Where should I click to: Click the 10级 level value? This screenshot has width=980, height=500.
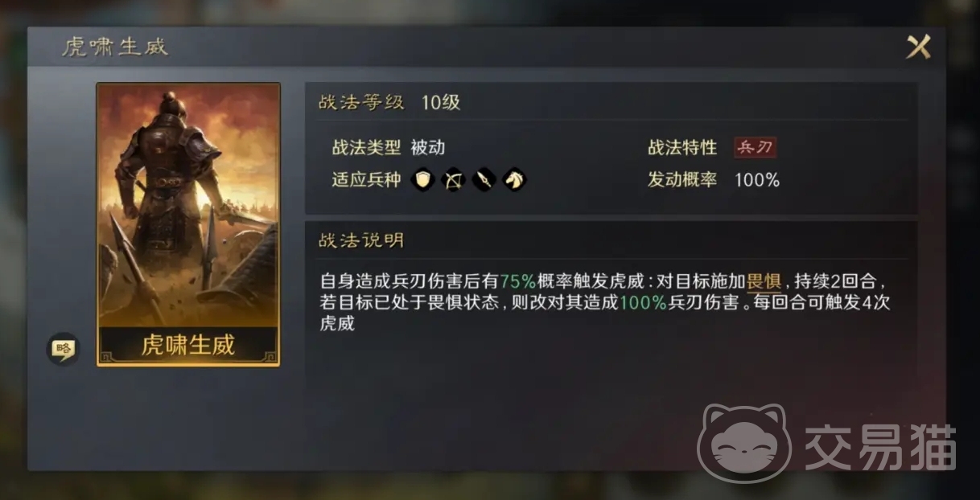(x=441, y=103)
